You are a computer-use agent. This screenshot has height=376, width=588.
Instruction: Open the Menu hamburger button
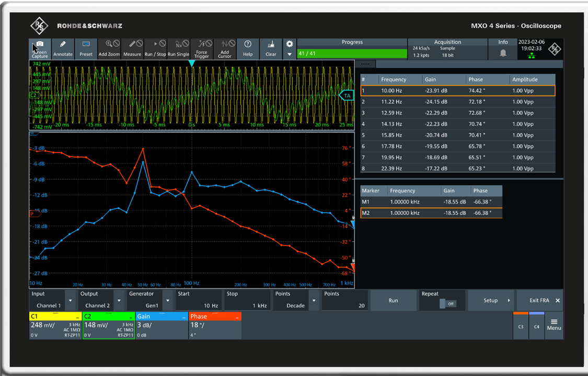(554, 324)
